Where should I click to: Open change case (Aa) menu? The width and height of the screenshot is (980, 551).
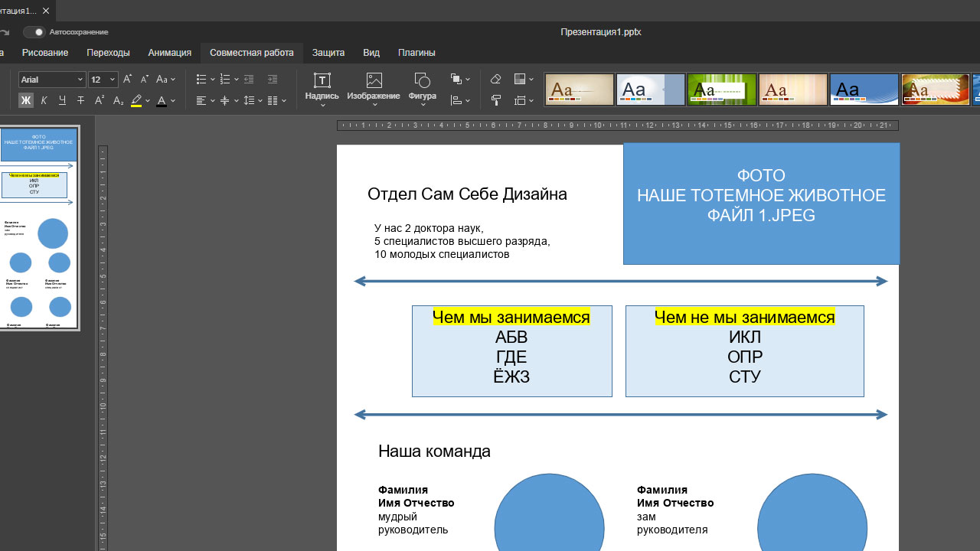pos(165,80)
